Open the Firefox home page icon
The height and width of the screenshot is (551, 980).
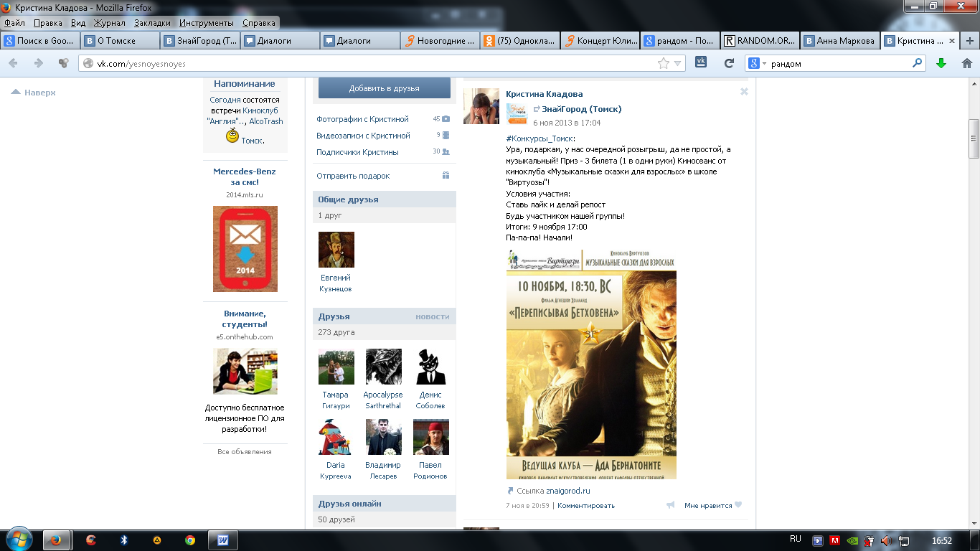point(967,63)
